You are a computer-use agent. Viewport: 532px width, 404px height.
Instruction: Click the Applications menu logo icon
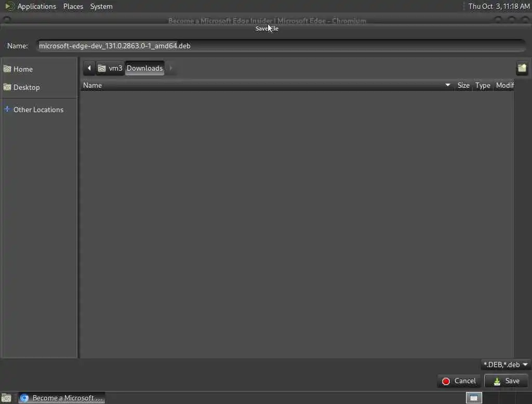[x=9, y=6]
